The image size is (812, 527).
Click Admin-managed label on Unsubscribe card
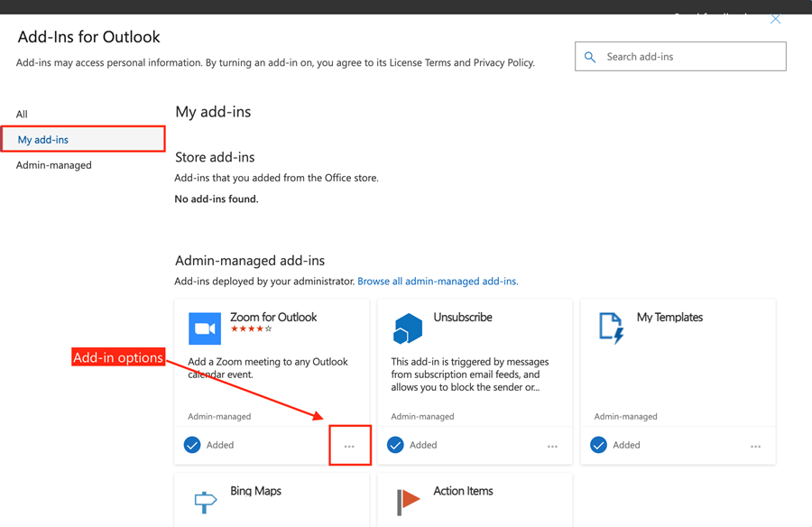tap(422, 417)
